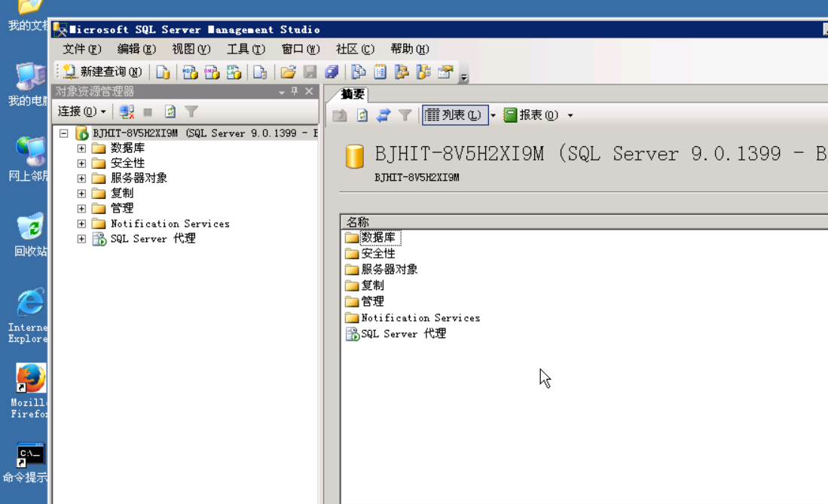
Task: Click the Refresh icon in Summary toolbar
Action: tap(362, 115)
